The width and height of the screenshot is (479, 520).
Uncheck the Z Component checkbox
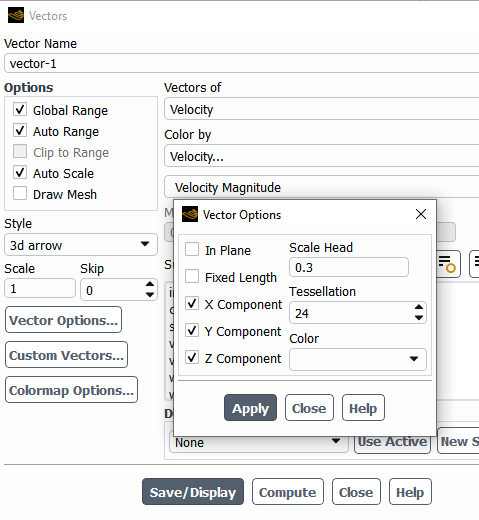pos(192,357)
